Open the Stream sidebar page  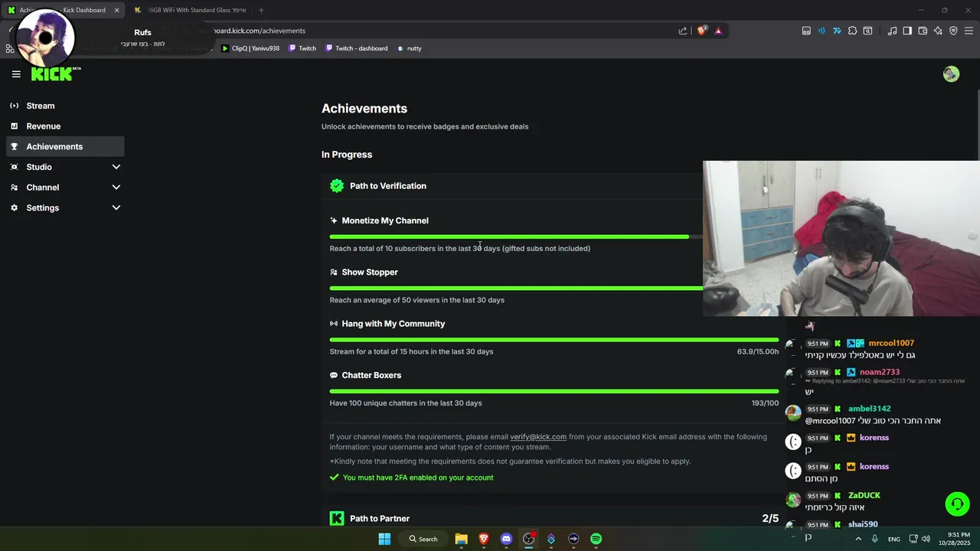click(65, 106)
